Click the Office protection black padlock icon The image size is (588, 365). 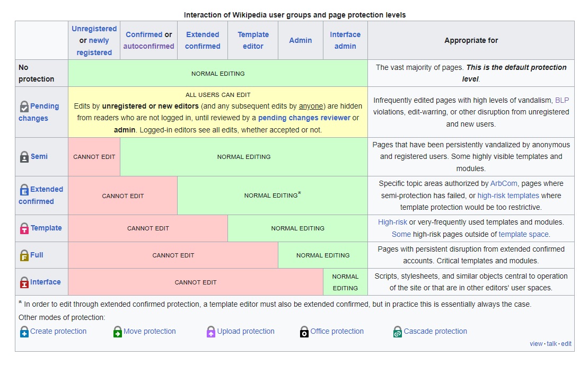[305, 331]
